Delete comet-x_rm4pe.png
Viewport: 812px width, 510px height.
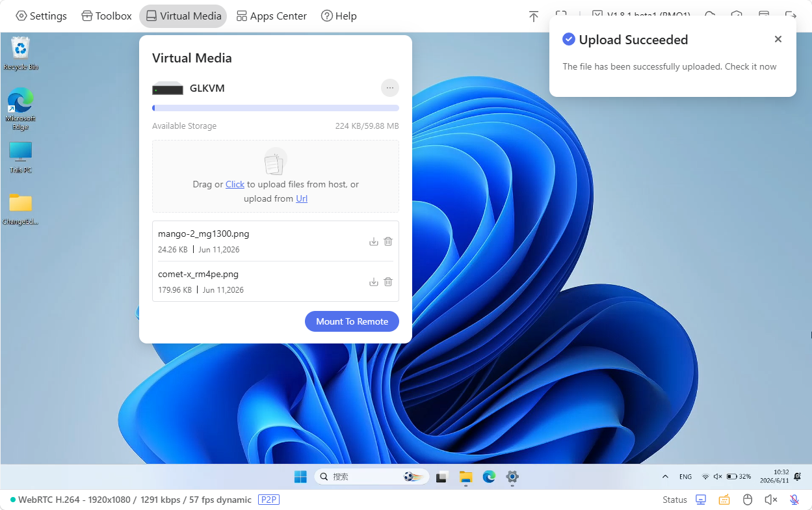[x=388, y=282]
